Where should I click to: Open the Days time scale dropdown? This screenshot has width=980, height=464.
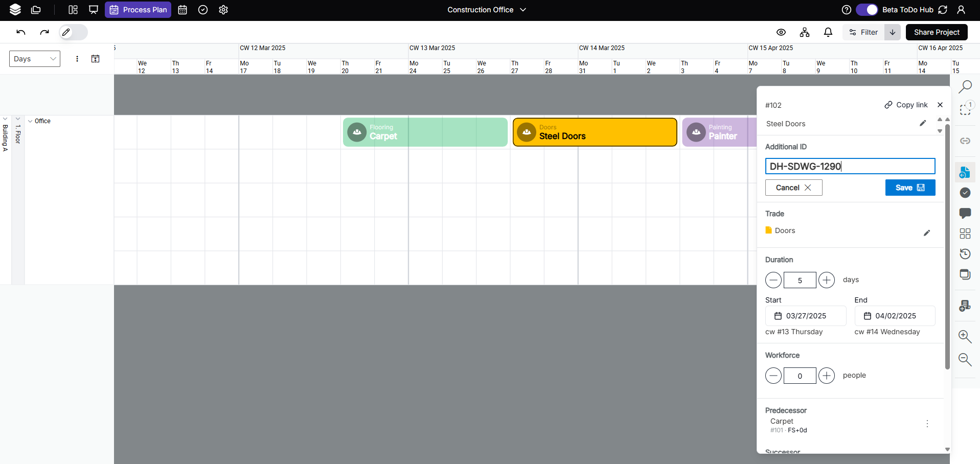coord(35,59)
